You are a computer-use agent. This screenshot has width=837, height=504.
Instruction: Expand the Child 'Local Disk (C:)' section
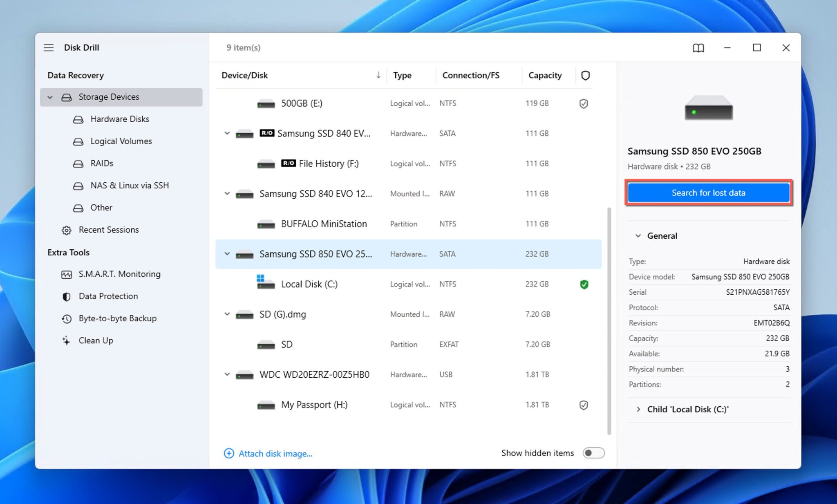(638, 409)
